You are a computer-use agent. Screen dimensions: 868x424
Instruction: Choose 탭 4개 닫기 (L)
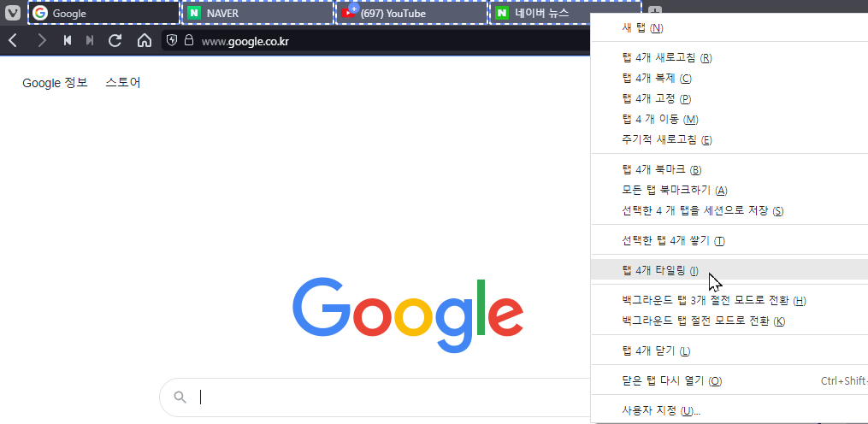pos(729,351)
